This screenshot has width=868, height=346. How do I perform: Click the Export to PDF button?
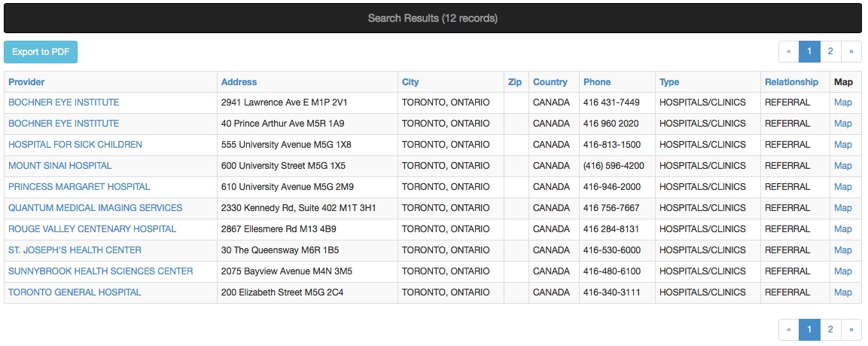[x=41, y=52]
